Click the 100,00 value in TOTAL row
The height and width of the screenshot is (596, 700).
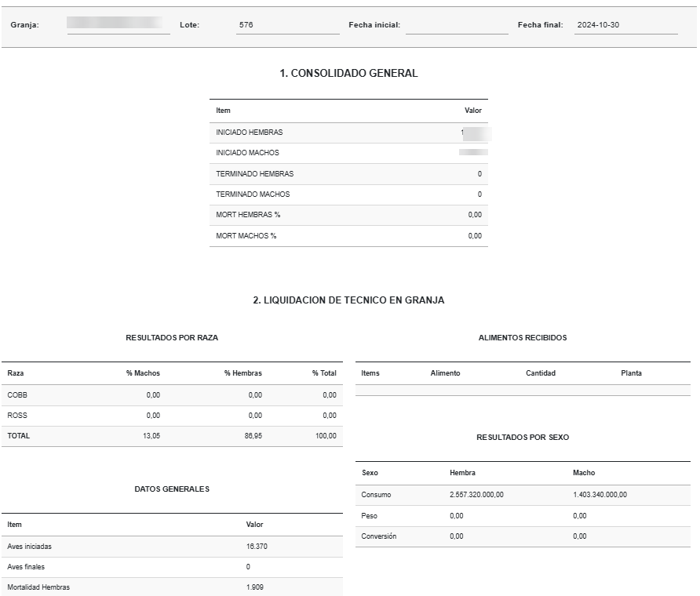[326, 436]
